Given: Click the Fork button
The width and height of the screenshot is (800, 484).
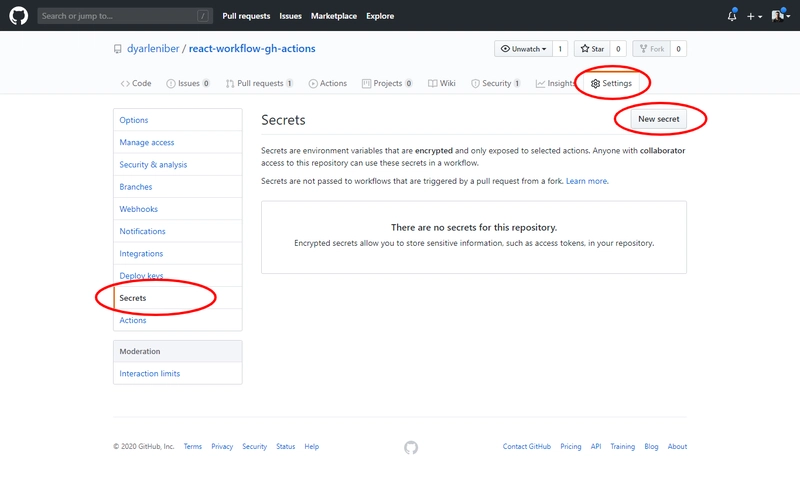Looking at the screenshot, I should 652,49.
